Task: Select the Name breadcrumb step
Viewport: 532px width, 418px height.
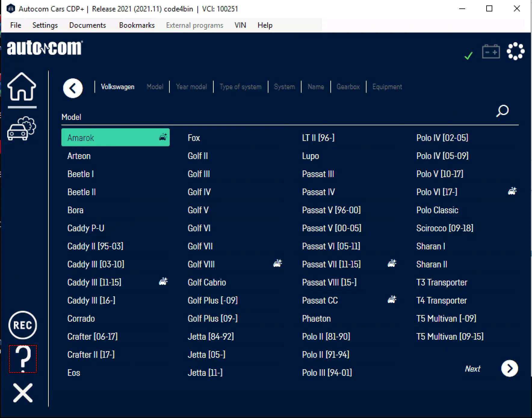Action: (316, 87)
